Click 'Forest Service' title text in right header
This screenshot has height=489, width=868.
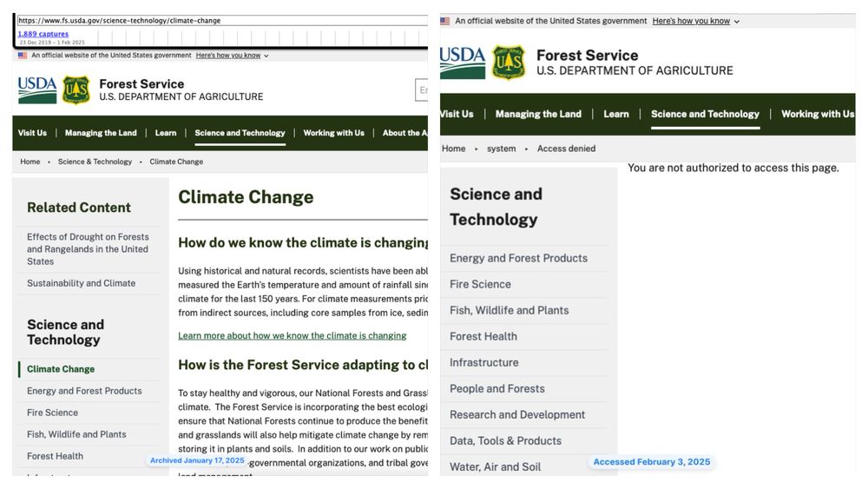point(588,56)
